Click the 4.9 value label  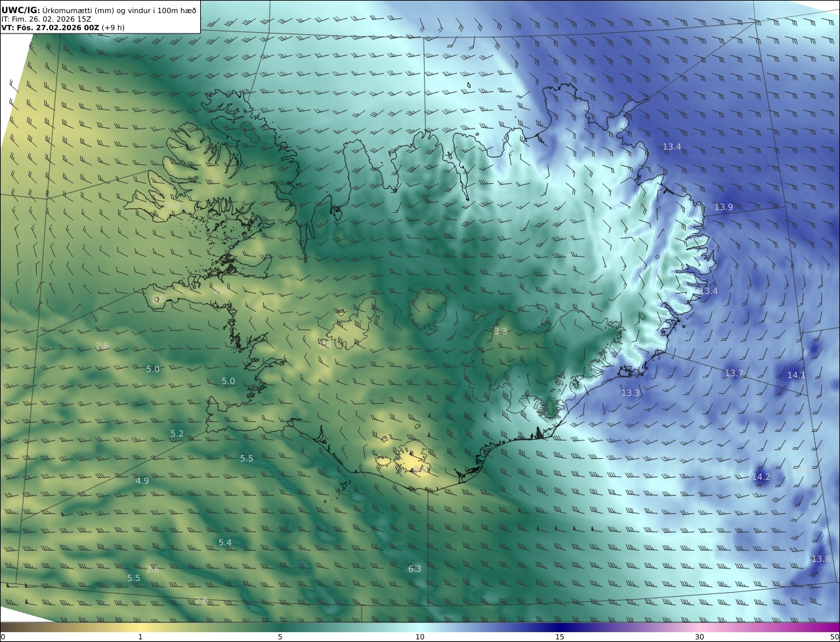142,481
